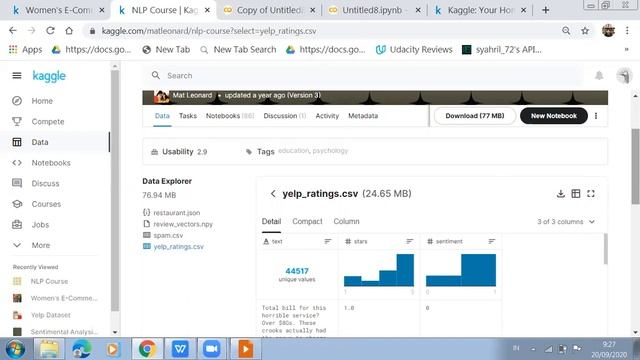This screenshot has width=640, height=360.
Task: Click the Kaggle Search field
Action: coord(363,76)
